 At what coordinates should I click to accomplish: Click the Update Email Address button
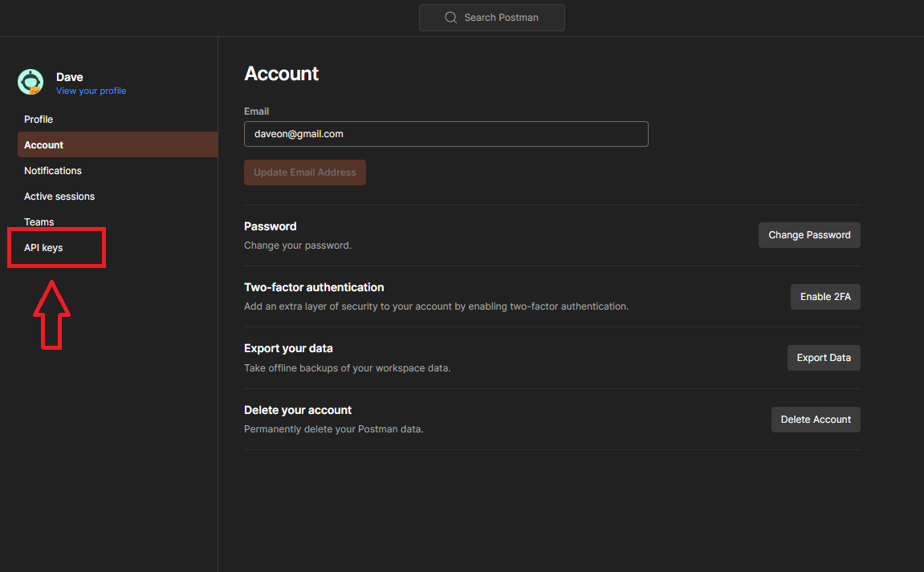pyautogui.click(x=305, y=172)
